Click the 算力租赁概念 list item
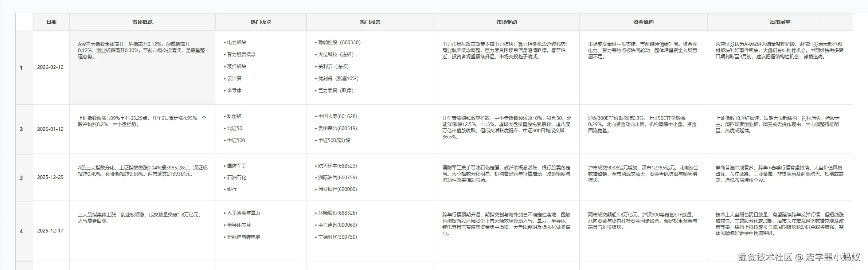 click(x=240, y=54)
